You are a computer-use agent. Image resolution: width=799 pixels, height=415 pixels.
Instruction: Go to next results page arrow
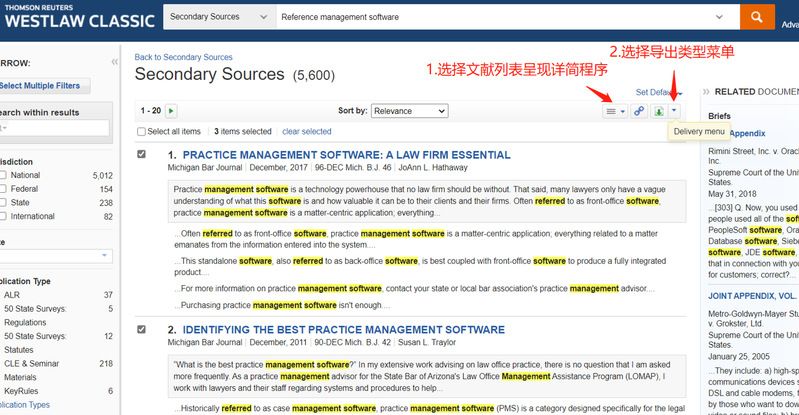tap(172, 111)
